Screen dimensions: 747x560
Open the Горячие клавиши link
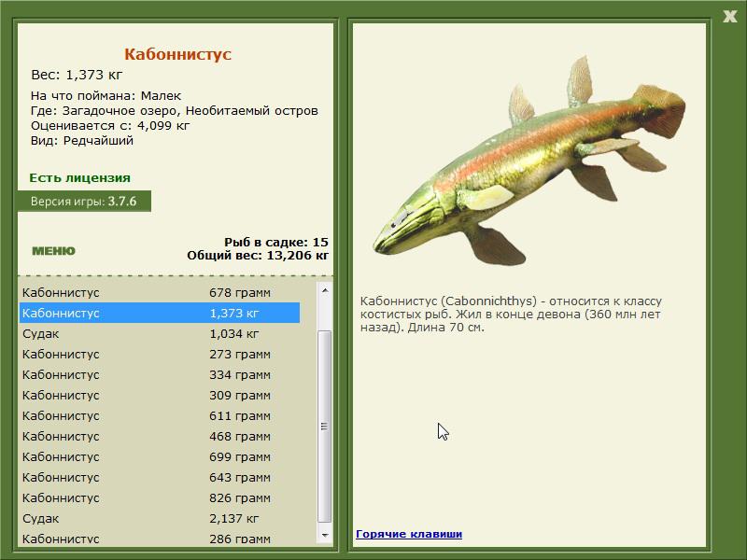pos(409,534)
